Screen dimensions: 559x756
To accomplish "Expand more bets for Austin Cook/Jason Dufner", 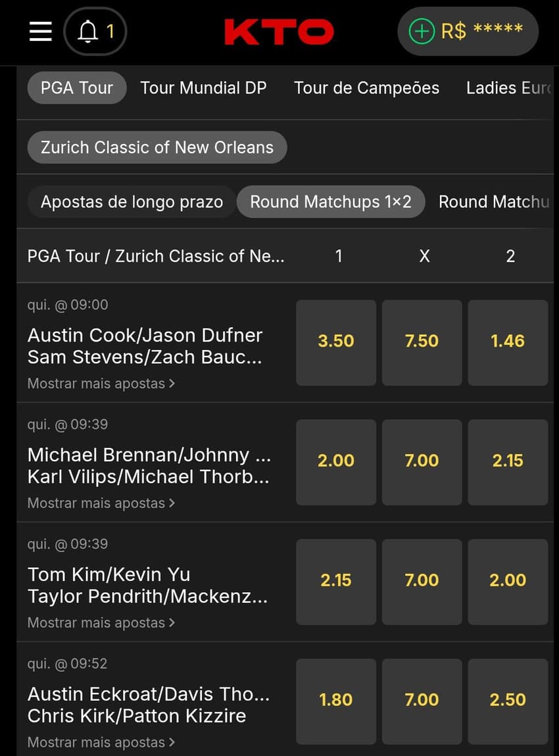I will 101,384.
